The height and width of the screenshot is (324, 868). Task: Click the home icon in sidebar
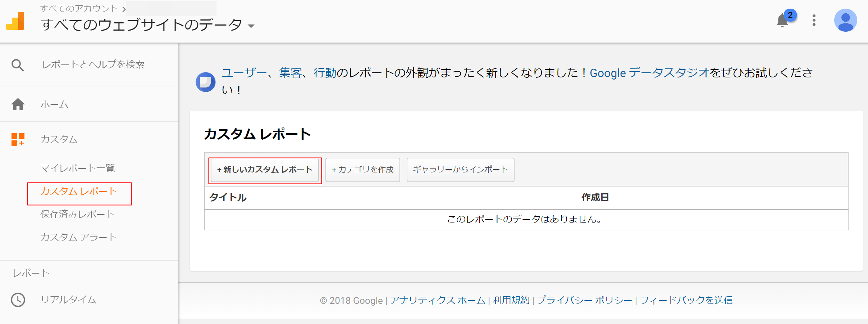[18, 104]
